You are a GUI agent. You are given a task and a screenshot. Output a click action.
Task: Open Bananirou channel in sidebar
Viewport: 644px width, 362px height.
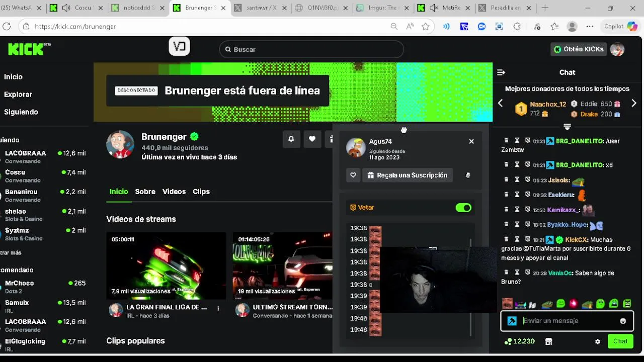tap(44, 196)
